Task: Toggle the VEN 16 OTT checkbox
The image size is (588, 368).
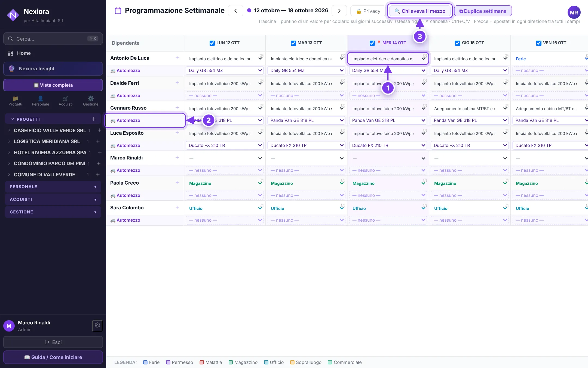Action: click(x=539, y=43)
